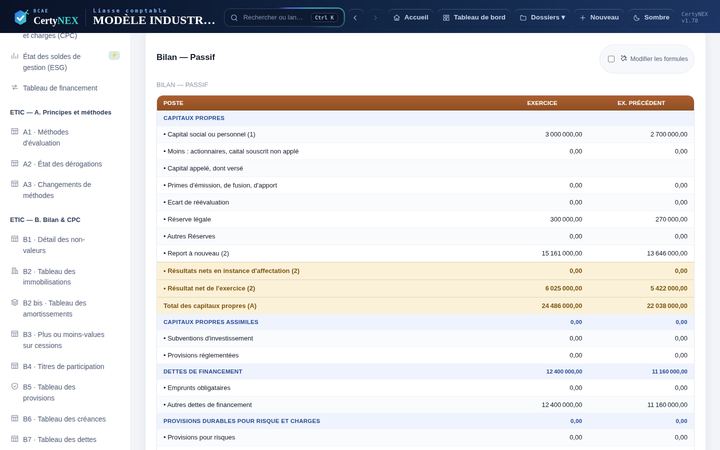Click the Ctrl K shortcut badge

point(325,17)
